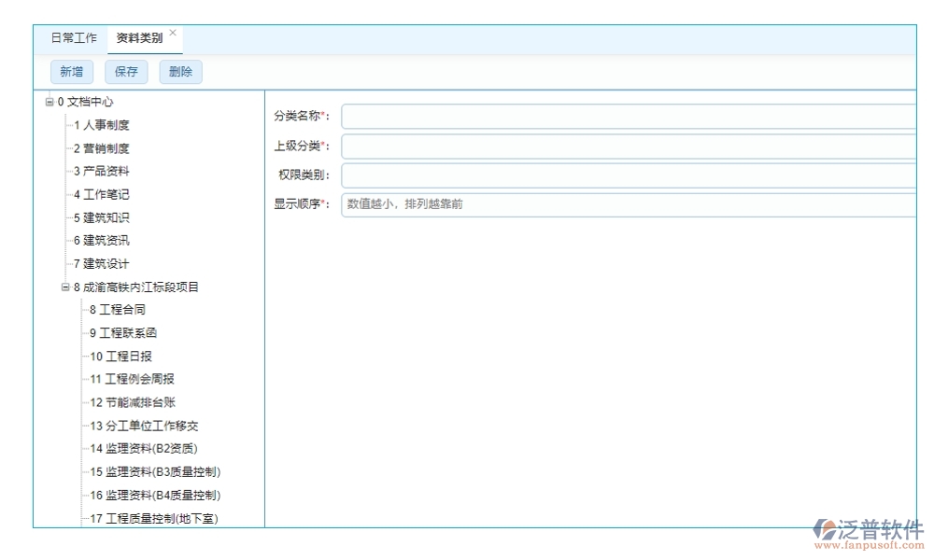Click the 新增 button to add category
Viewport: 934px width, 560px height.
tap(71, 71)
